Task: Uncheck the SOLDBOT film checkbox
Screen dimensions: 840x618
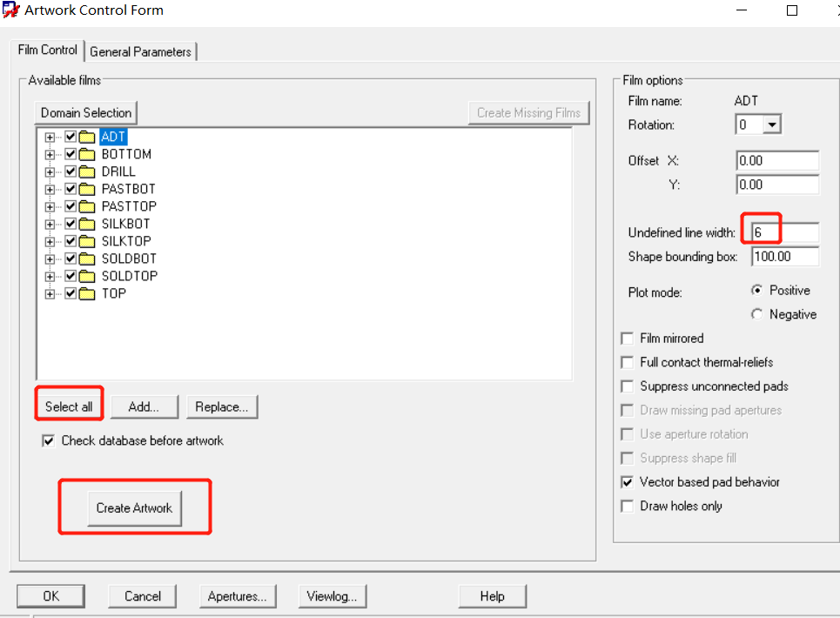Action: (x=71, y=259)
